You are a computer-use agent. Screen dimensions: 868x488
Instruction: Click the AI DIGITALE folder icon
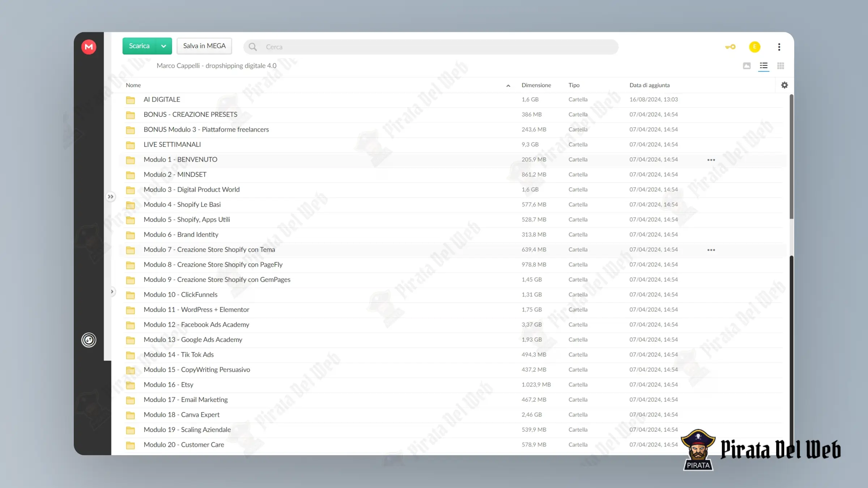pos(130,100)
